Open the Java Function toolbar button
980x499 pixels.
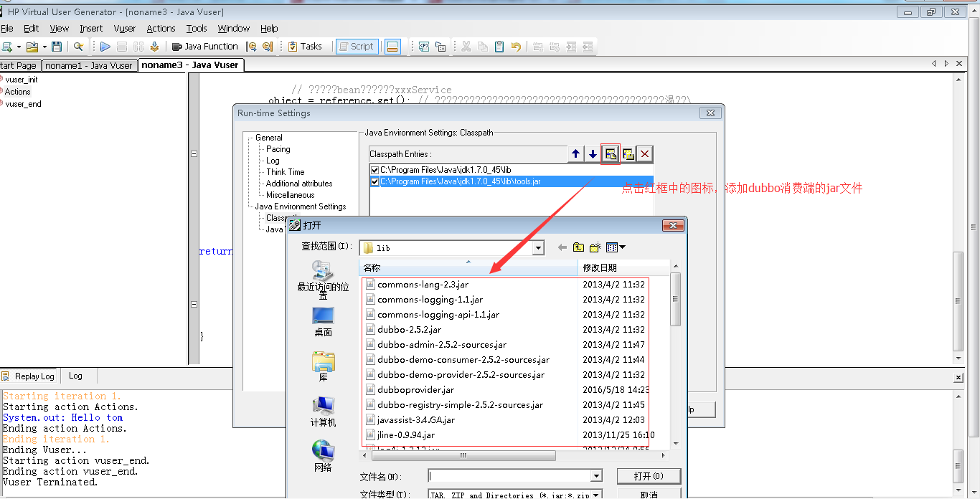205,47
